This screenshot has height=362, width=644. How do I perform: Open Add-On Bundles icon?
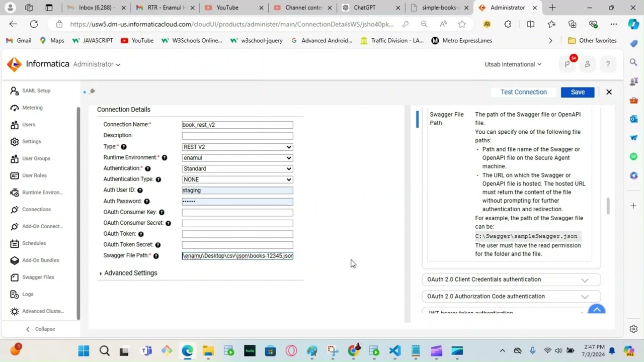[15, 260]
